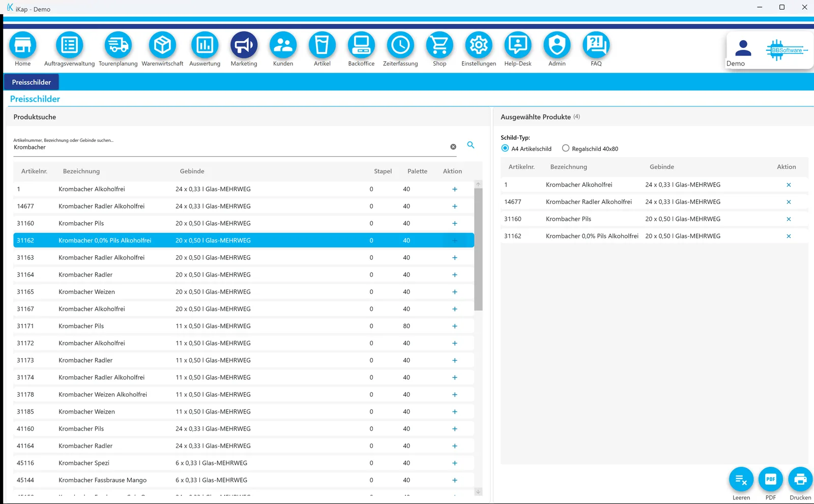This screenshot has width=814, height=504.
Task: Click the Drucken print button
Action: coord(800,479)
